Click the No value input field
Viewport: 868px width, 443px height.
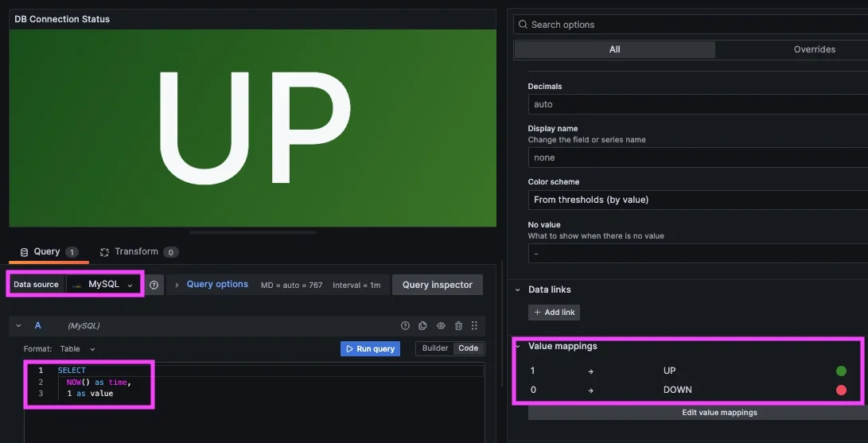pyautogui.click(x=698, y=253)
